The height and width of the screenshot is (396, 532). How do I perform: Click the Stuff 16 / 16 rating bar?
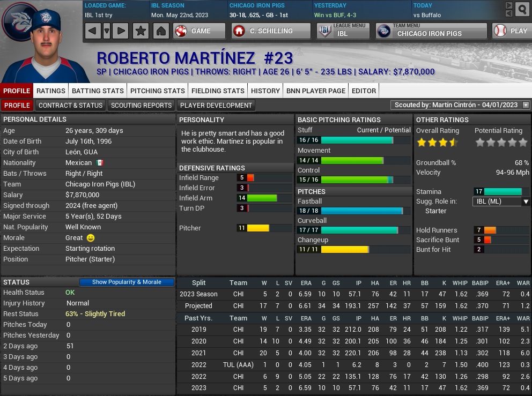coord(354,140)
